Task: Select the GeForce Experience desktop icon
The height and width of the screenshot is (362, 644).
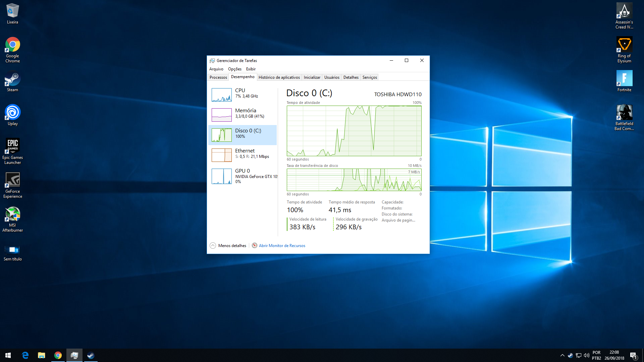Action: pos(12,185)
